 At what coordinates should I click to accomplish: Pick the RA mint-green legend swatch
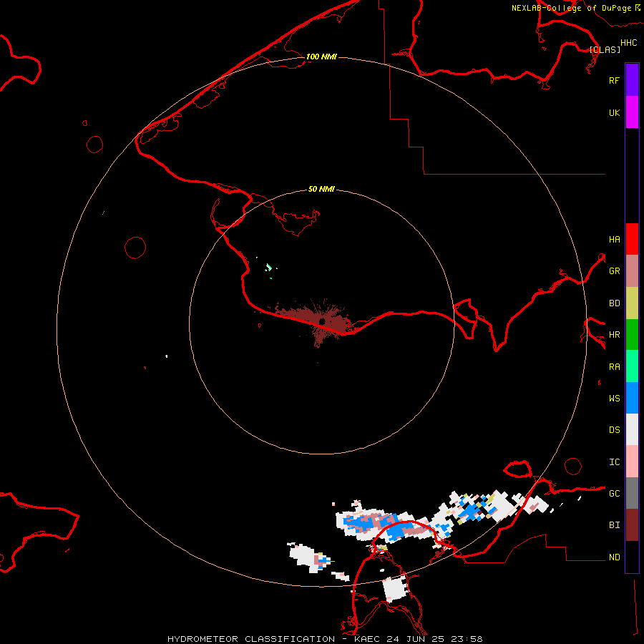pyautogui.click(x=632, y=366)
